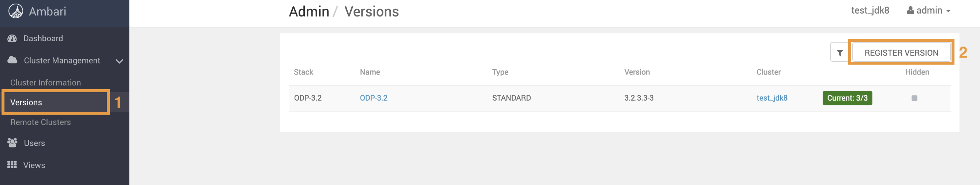Open the ODP-3.2 version name link
This screenshot has height=185, width=980.
pos(373,98)
